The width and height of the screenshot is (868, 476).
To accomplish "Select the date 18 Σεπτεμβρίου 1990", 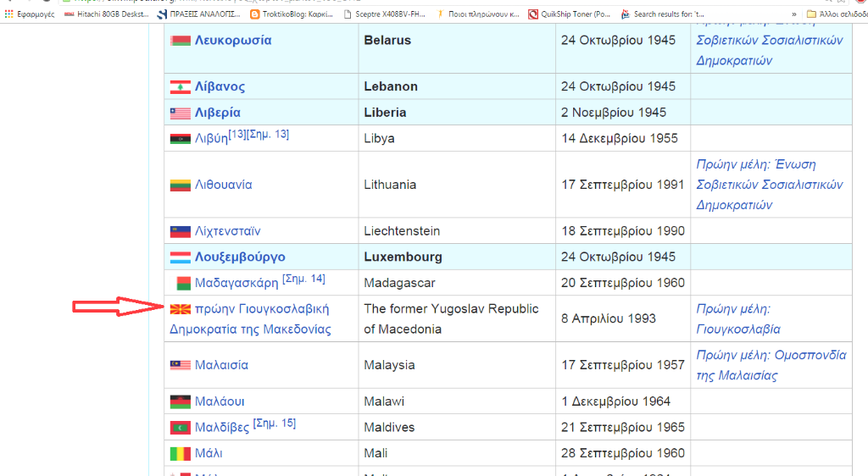I will tap(623, 231).
